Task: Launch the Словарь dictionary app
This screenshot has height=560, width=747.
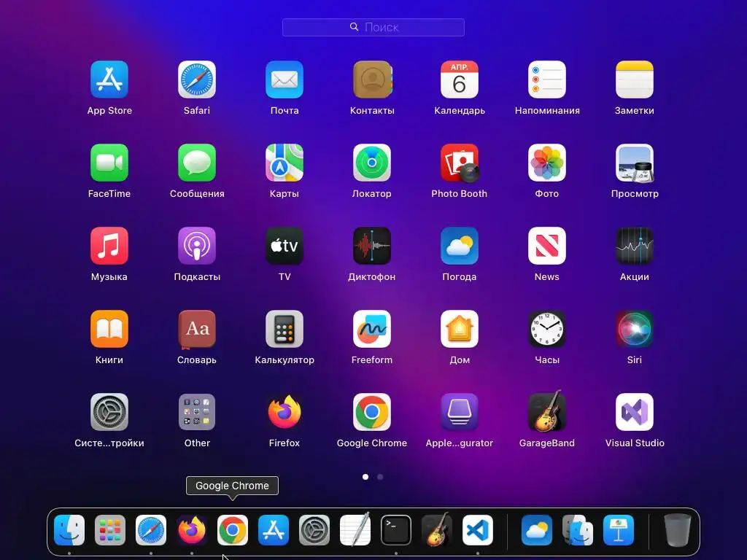Action: point(197,329)
